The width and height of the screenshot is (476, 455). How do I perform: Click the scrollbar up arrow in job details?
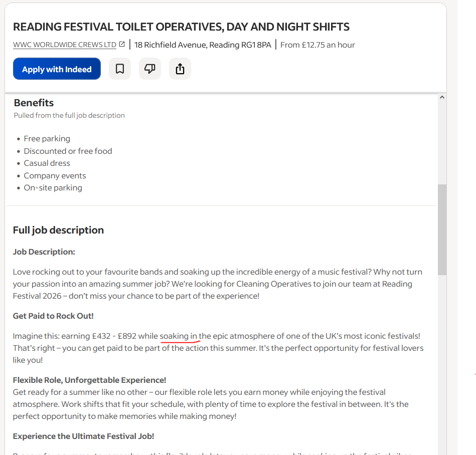pos(442,97)
